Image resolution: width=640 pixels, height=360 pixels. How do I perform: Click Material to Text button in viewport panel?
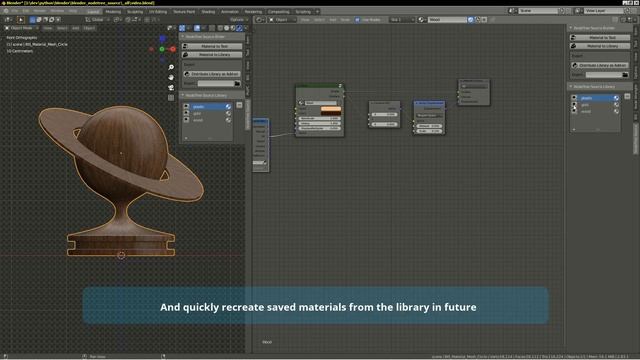point(212,46)
